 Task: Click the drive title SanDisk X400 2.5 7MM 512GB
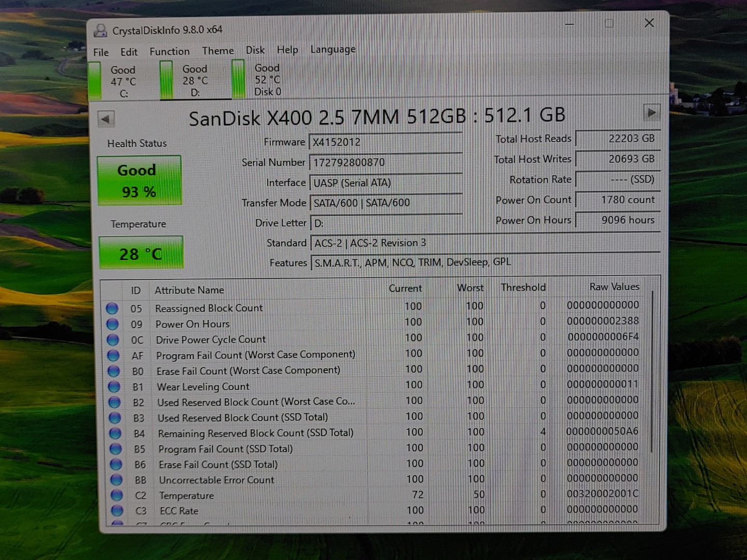click(x=327, y=118)
